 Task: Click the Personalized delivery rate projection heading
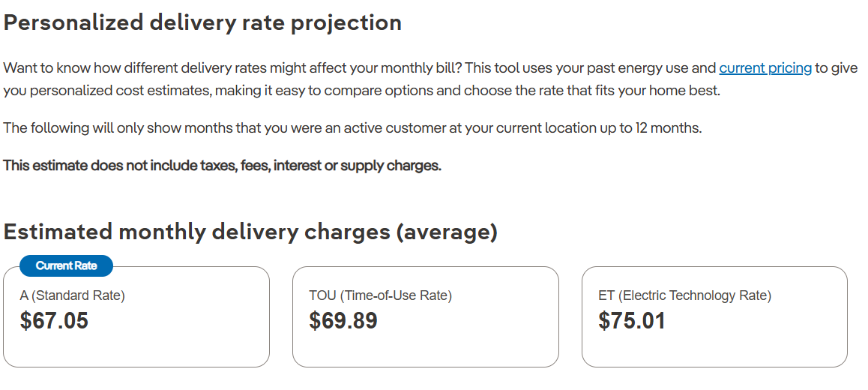coord(202,23)
